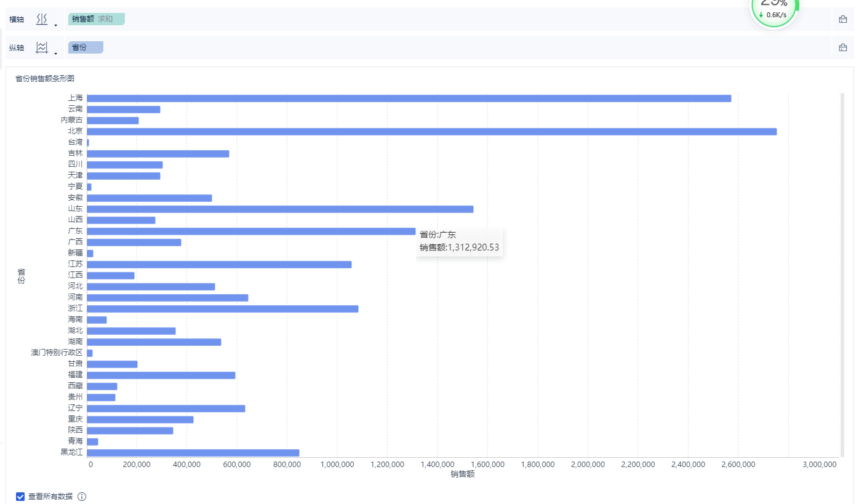Click the 澳门特别行政区 axis label
The height and width of the screenshot is (504, 859).
pyautogui.click(x=57, y=353)
